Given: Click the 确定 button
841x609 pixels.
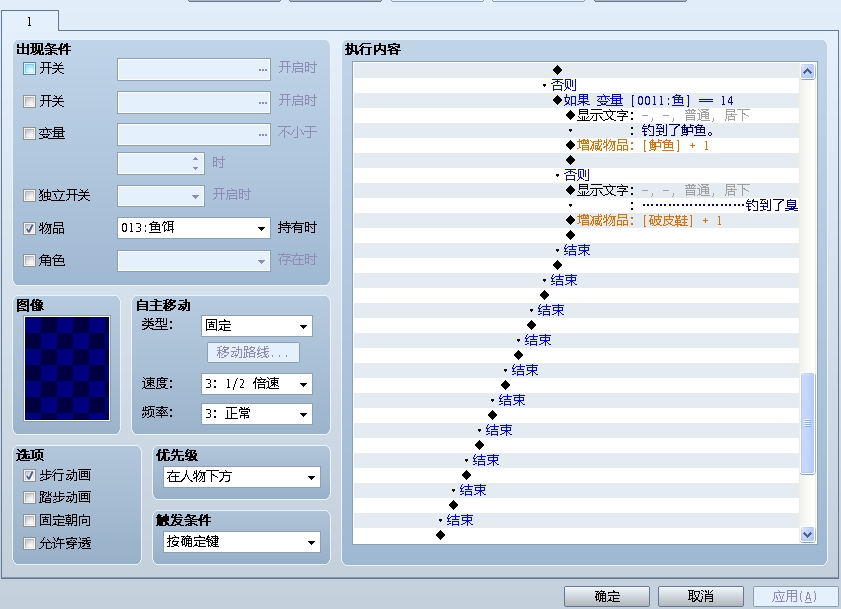Looking at the screenshot, I should coord(607,596).
